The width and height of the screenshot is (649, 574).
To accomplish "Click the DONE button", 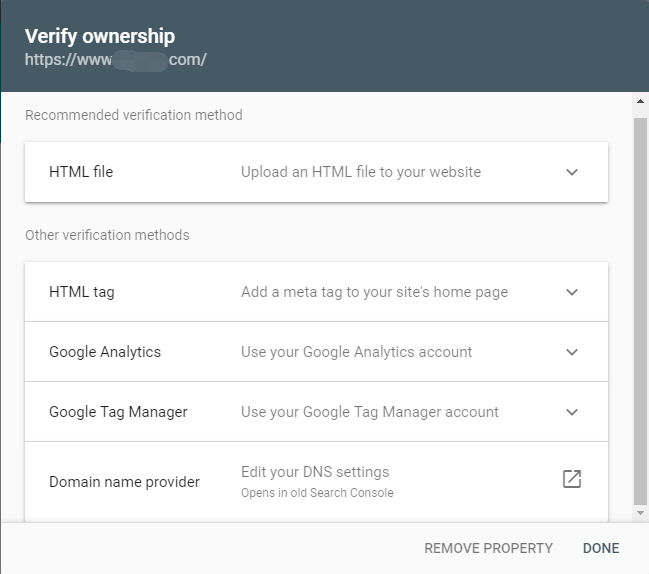I will pyautogui.click(x=601, y=548).
